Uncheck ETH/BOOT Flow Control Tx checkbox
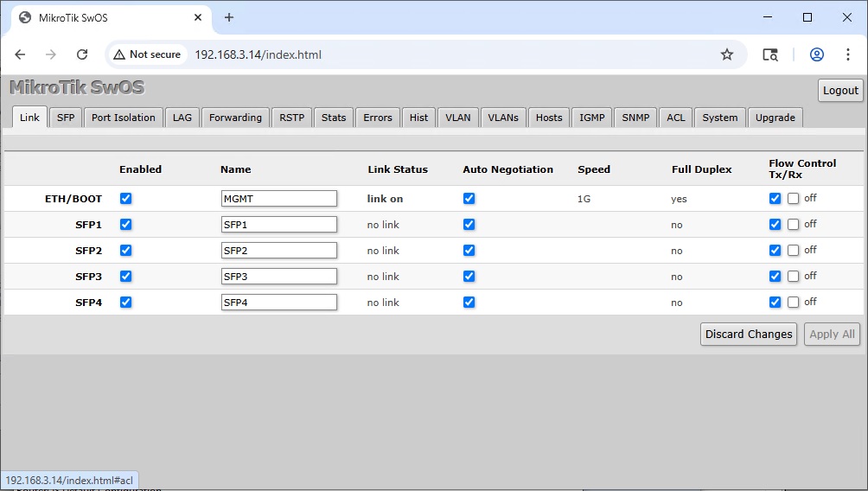The image size is (868, 491). pos(775,198)
